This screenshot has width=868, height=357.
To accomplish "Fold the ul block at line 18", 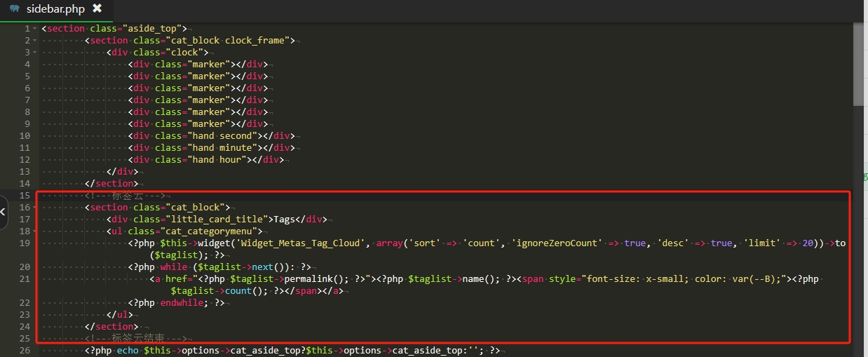I will [36, 231].
